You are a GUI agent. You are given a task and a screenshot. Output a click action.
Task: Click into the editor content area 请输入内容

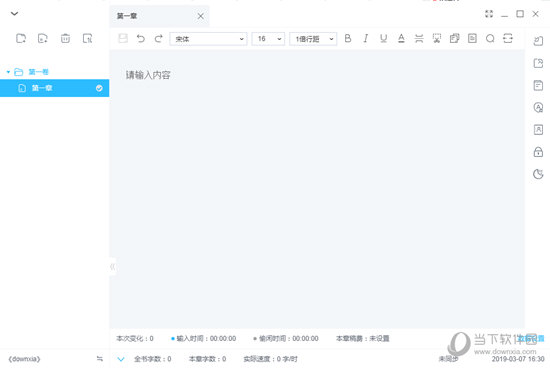click(317, 189)
